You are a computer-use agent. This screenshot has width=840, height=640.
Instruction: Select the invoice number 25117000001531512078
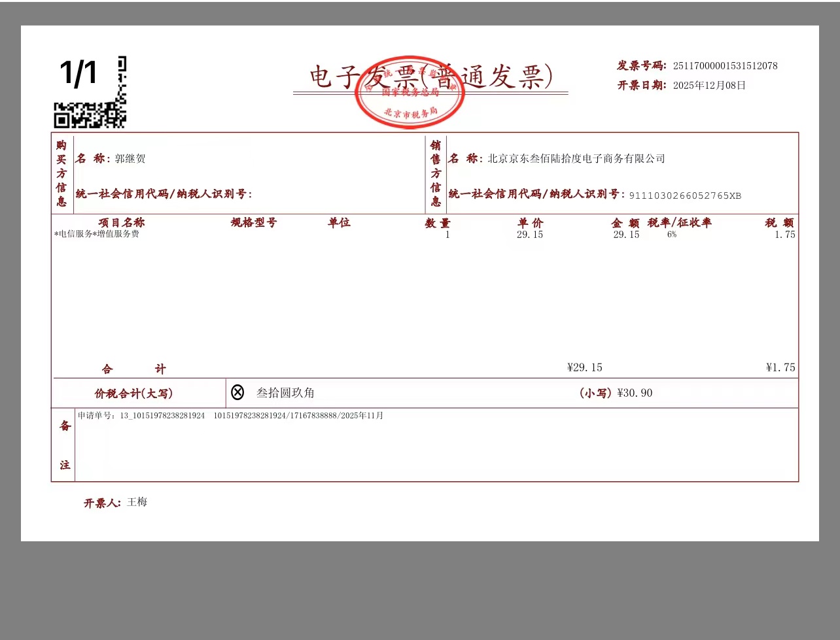725,66
